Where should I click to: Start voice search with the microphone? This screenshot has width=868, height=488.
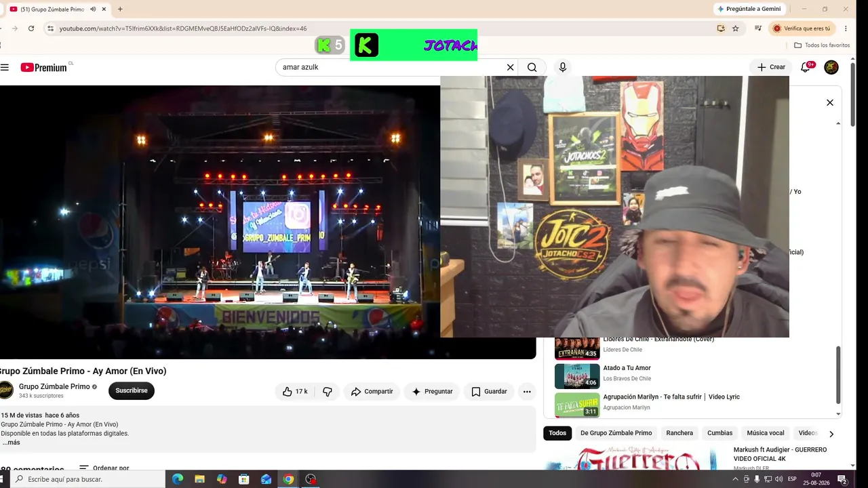[562, 67]
